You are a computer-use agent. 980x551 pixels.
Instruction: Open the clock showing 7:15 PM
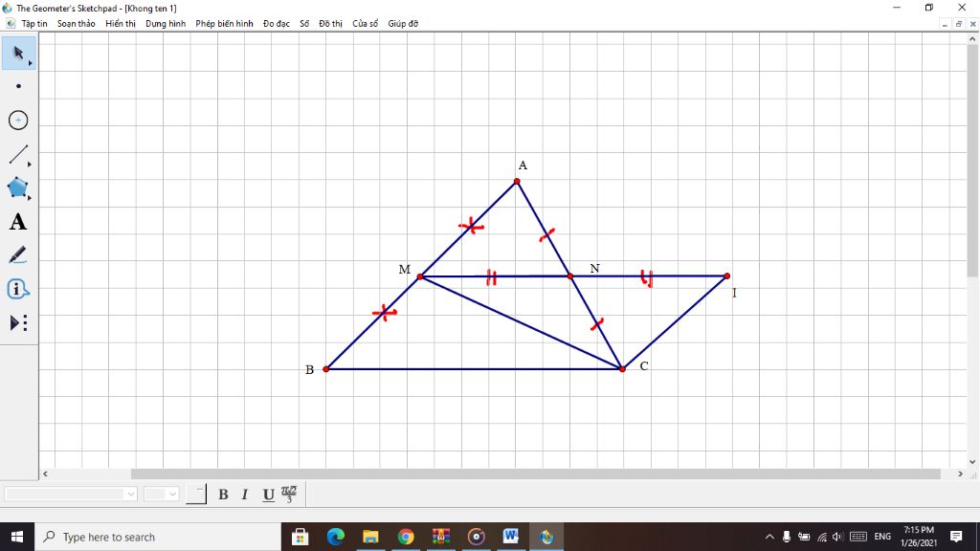point(919,537)
